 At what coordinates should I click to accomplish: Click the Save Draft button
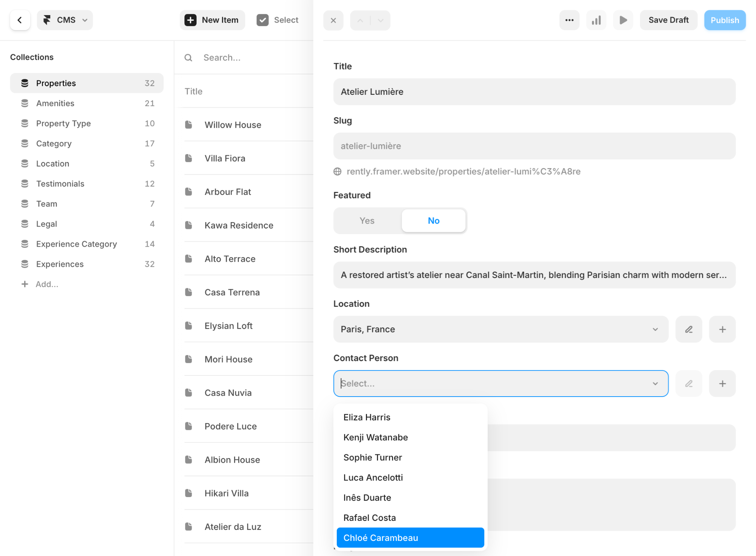coord(668,20)
